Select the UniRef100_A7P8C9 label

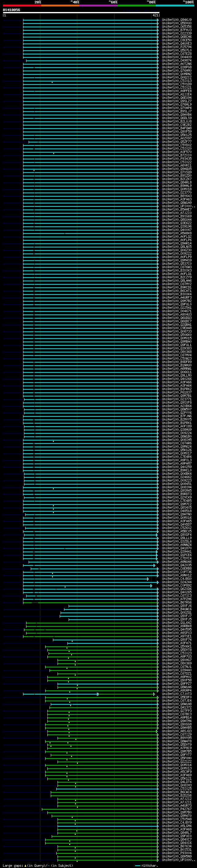pos(176,748)
